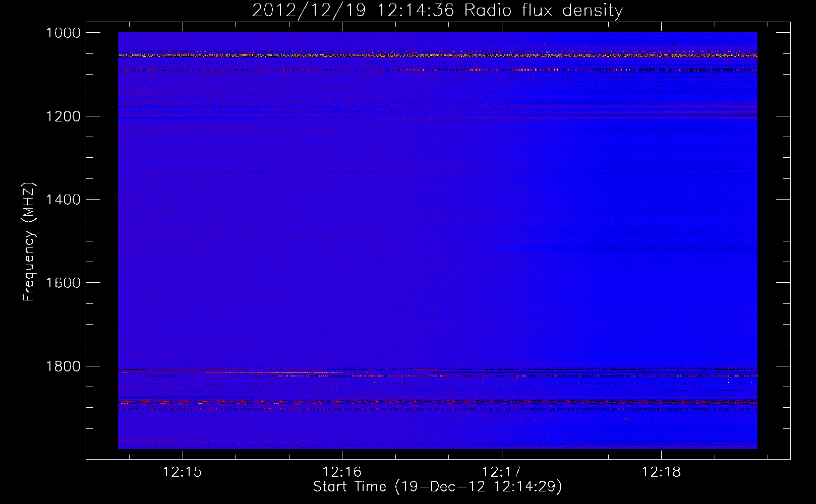The height and width of the screenshot is (504, 816).
Task: Click the 12:17 time tick label
Action: [x=502, y=472]
